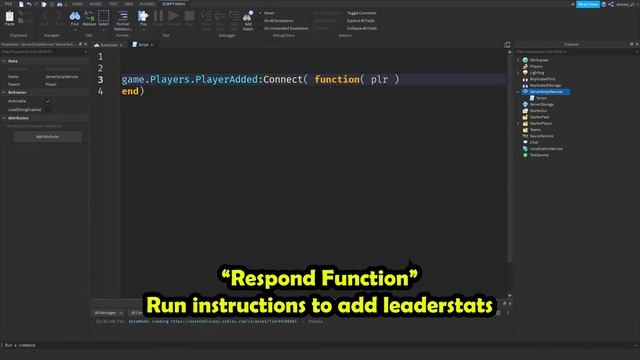Screen dimensions: 640x360
Task: Click the ServerStorage icon in Explorer
Action: pos(525,104)
